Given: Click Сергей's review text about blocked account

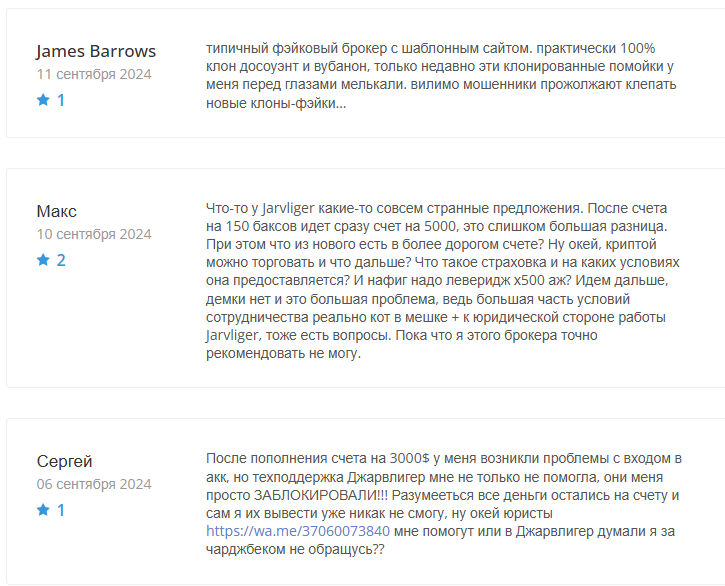Looking at the screenshot, I should [444, 504].
